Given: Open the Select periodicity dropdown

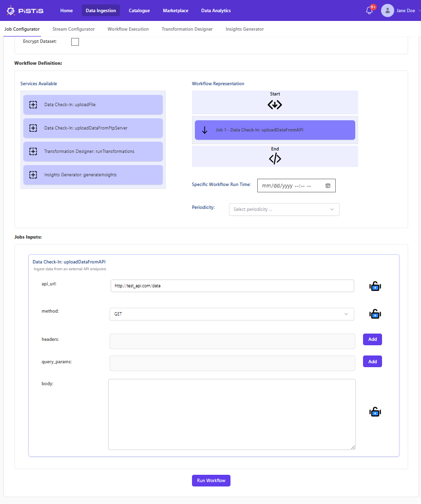Looking at the screenshot, I should pyautogui.click(x=284, y=209).
